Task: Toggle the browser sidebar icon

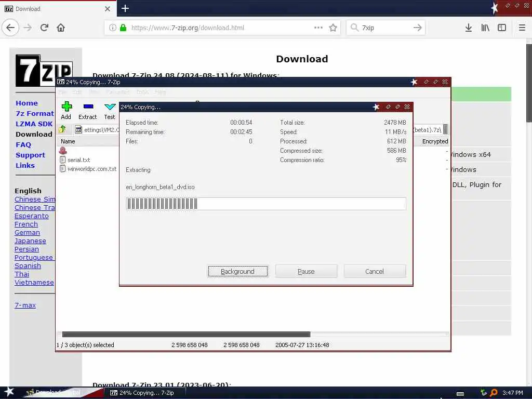Action: coord(502,28)
